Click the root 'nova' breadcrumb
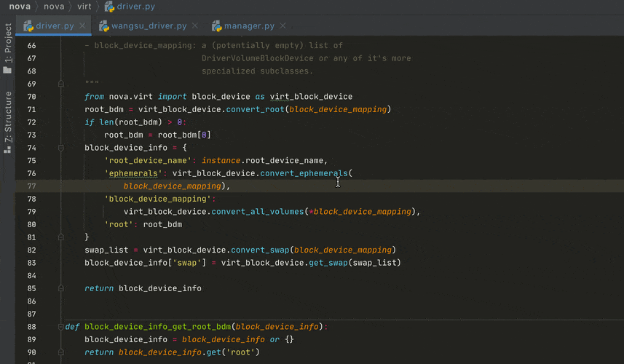 pyautogui.click(x=20, y=7)
